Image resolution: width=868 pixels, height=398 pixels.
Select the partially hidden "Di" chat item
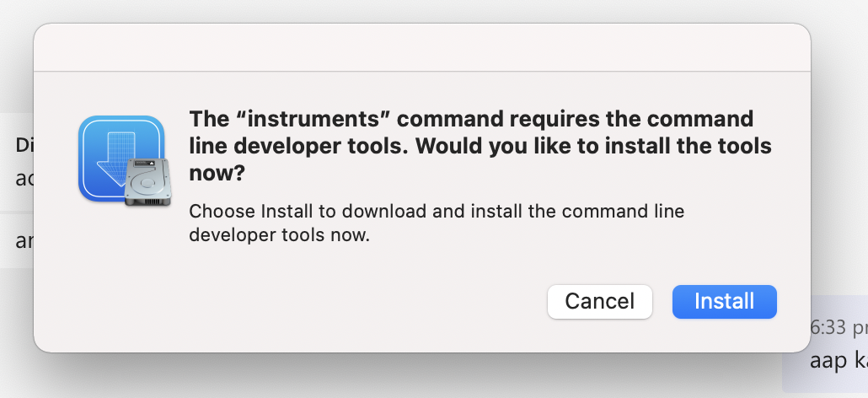24,145
